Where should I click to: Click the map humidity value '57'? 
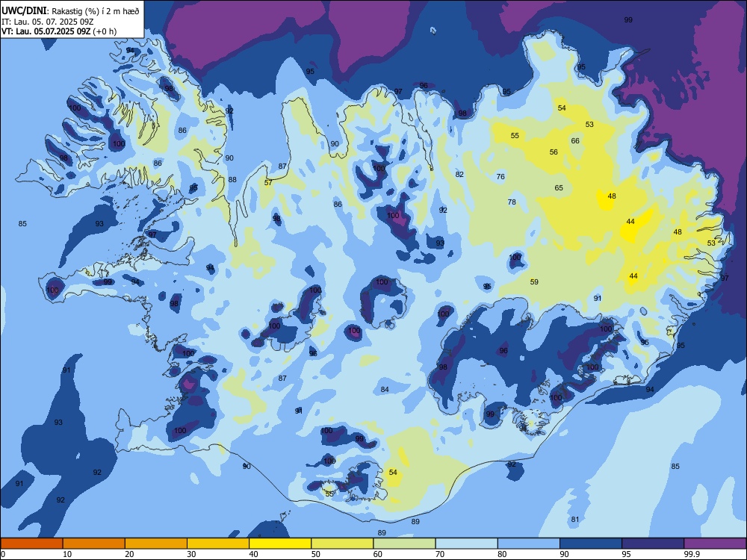click(x=268, y=183)
